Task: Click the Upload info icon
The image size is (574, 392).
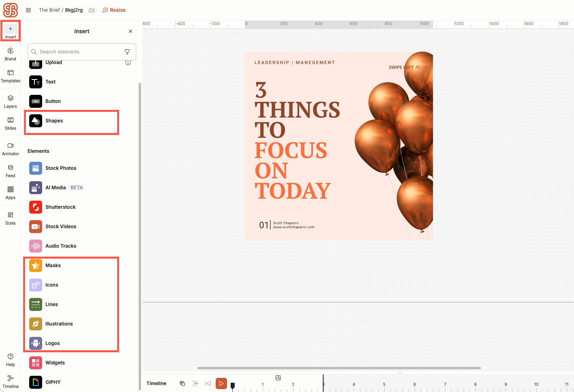Action: [x=128, y=63]
